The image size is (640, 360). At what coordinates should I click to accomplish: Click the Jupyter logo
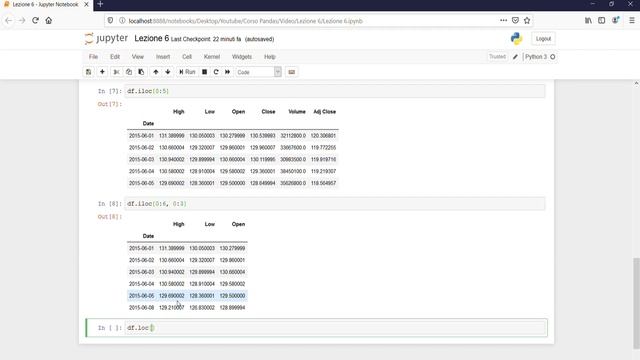tap(106, 38)
